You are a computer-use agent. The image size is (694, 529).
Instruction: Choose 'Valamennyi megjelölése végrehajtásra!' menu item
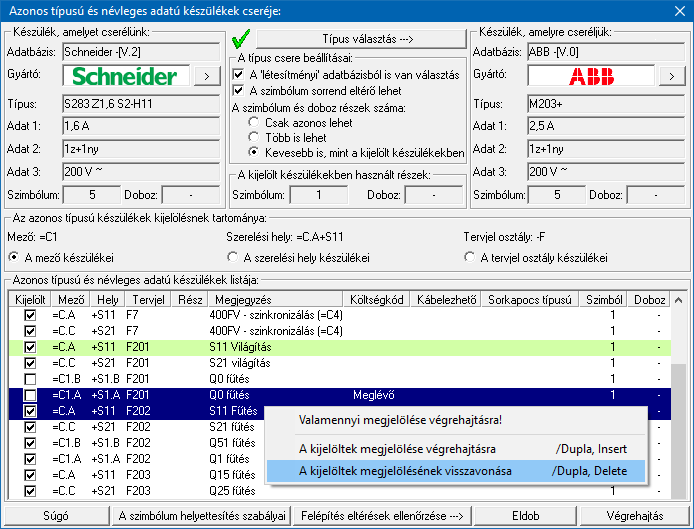pyautogui.click(x=456, y=420)
